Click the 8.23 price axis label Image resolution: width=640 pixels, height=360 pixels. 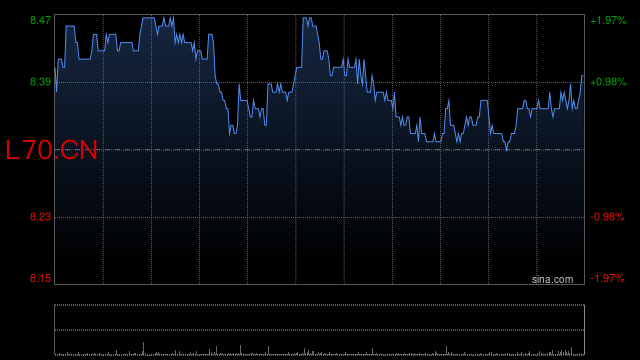[x=40, y=217]
